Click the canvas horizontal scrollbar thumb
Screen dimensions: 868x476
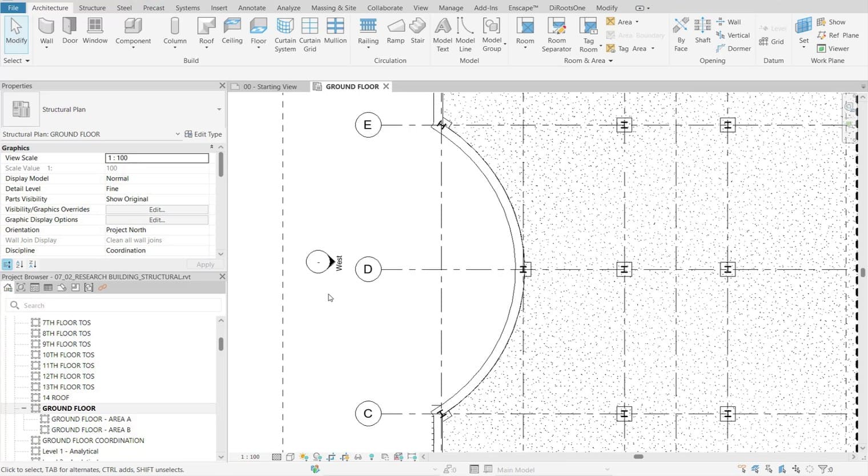(x=638, y=457)
